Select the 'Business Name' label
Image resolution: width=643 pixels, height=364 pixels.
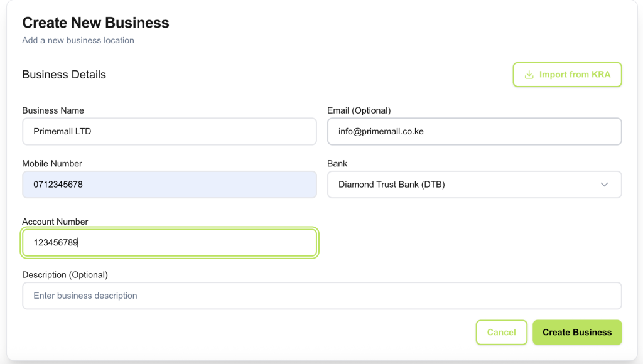coord(53,110)
